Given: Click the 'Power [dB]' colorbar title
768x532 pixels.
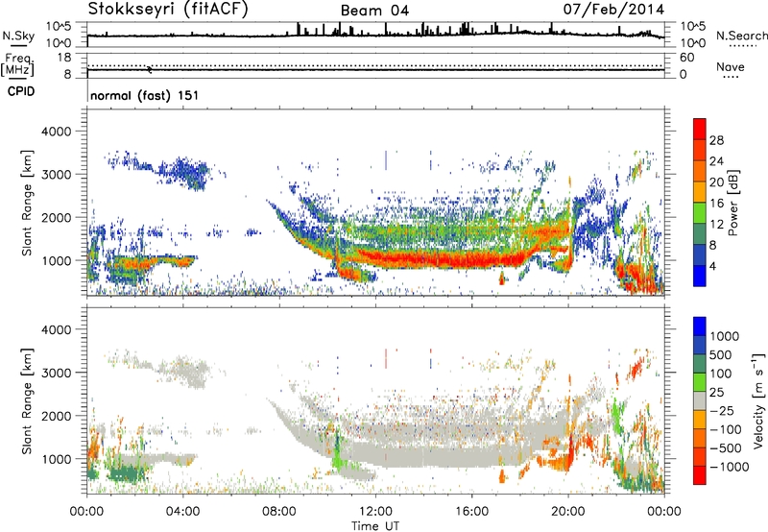Looking at the screenshot, I should [732, 203].
